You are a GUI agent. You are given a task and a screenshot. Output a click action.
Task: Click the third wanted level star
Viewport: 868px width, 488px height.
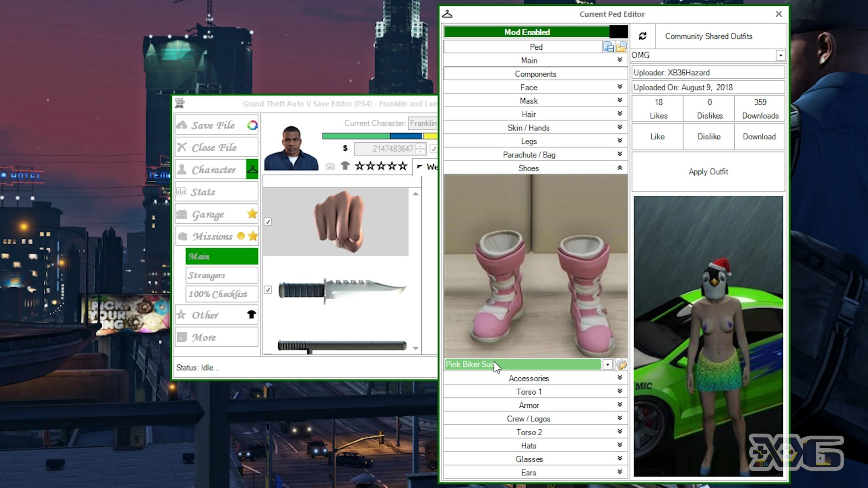[x=381, y=166]
